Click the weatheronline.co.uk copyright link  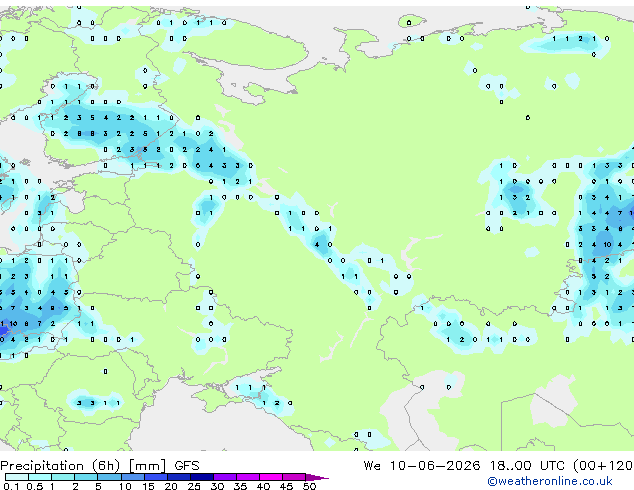point(549,481)
